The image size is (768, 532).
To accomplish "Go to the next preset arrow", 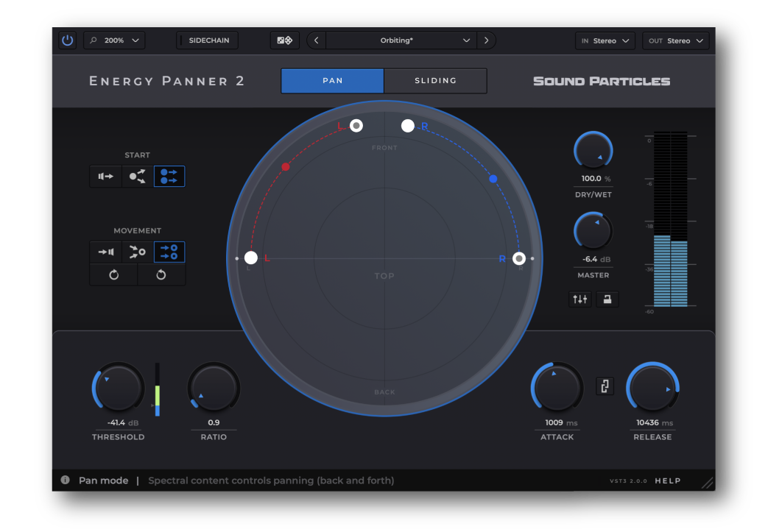I will 486,40.
